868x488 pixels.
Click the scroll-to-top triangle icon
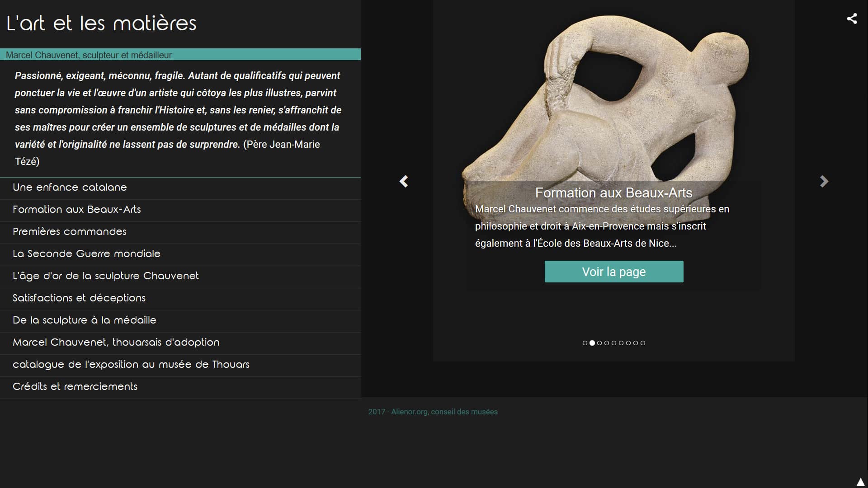point(860,482)
